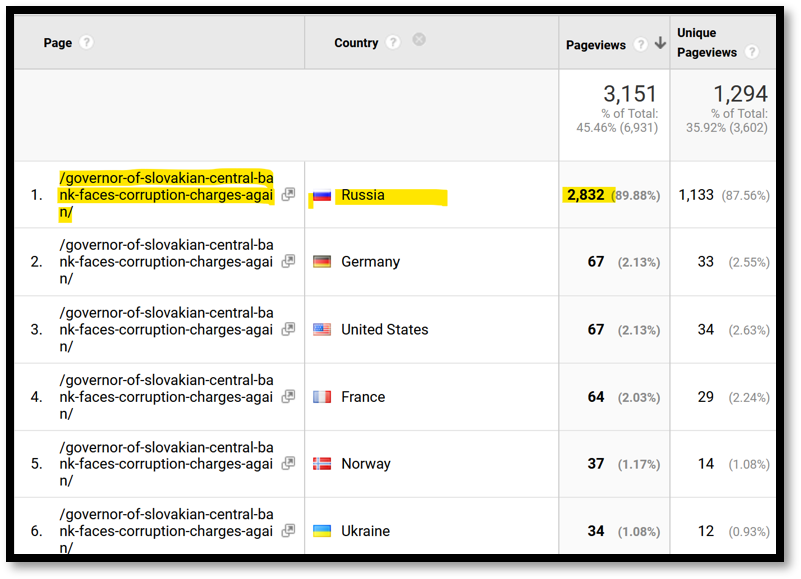The width and height of the screenshot is (801, 579).
Task: Sort by the Country column header
Action: (356, 43)
